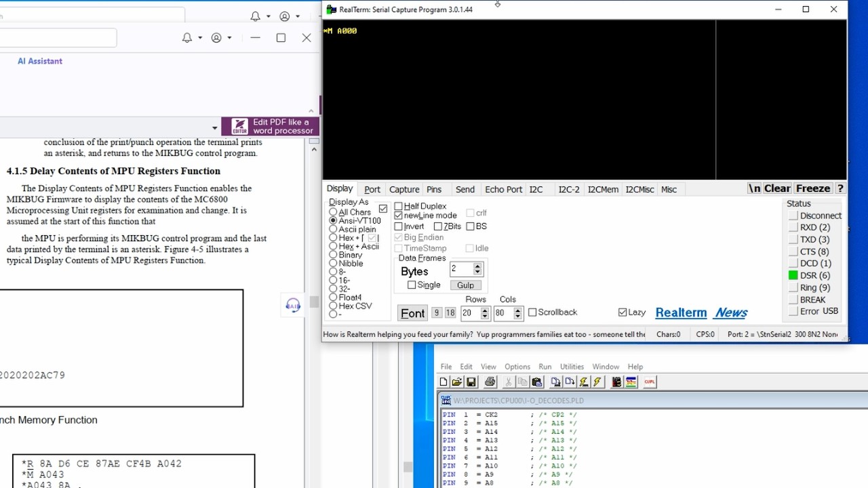Plain lightning bolt simulate icon in WinCUPL
Viewport: 868px width, 488px height.
[x=597, y=382]
